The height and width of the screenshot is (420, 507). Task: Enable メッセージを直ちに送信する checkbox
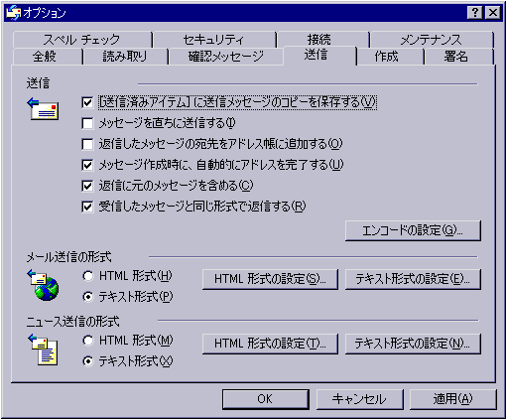[x=87, y=123]
